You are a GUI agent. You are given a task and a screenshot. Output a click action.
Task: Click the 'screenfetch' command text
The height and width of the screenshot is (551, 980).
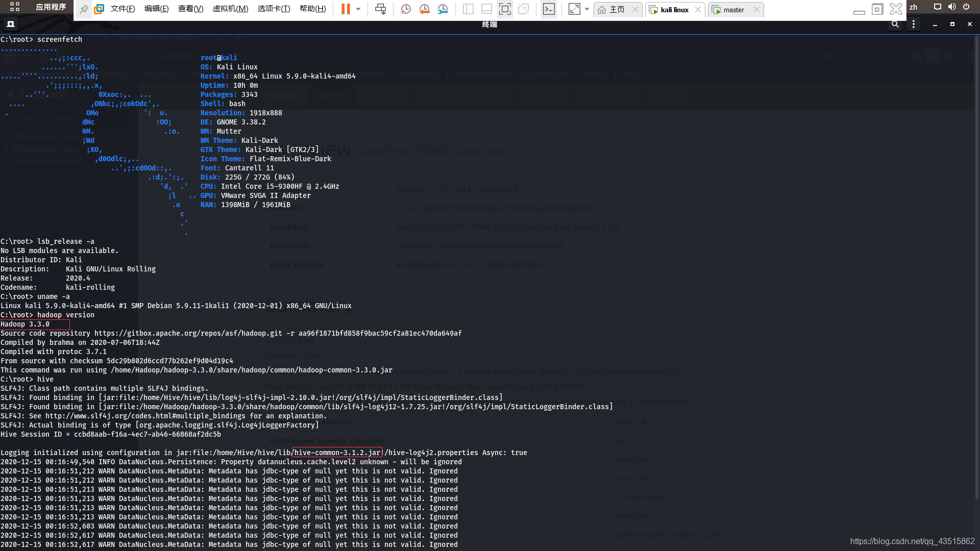60,40
